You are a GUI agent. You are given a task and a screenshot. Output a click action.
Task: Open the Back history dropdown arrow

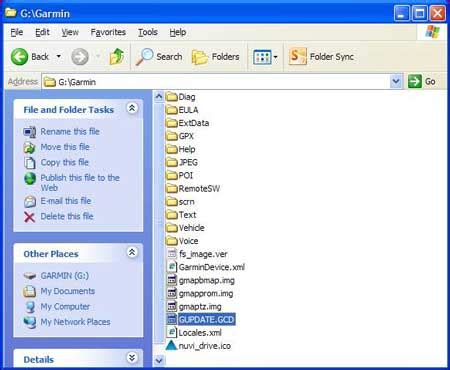(x=59, y=56)
